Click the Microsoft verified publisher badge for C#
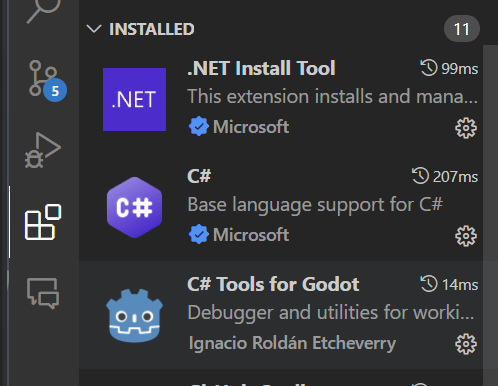This screenshot has width=498, height=386. coord(199,234)
